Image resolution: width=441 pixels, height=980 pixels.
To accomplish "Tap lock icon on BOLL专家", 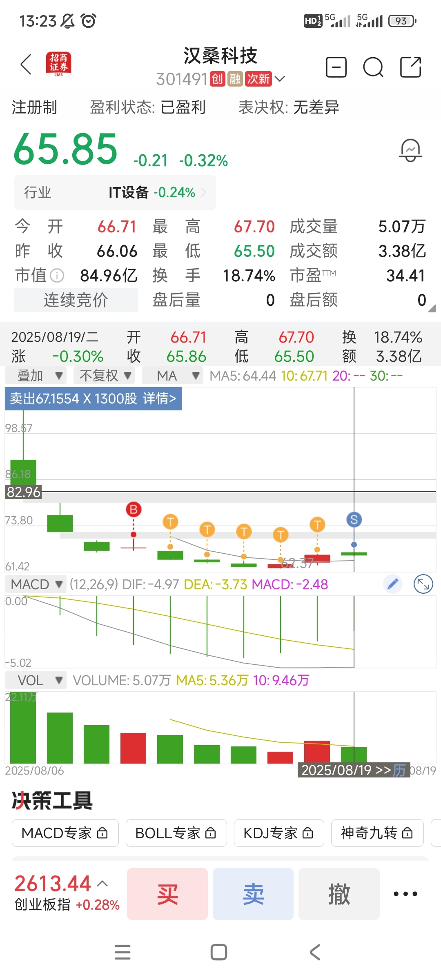I will pyautogui.click(x=210, y=833).
